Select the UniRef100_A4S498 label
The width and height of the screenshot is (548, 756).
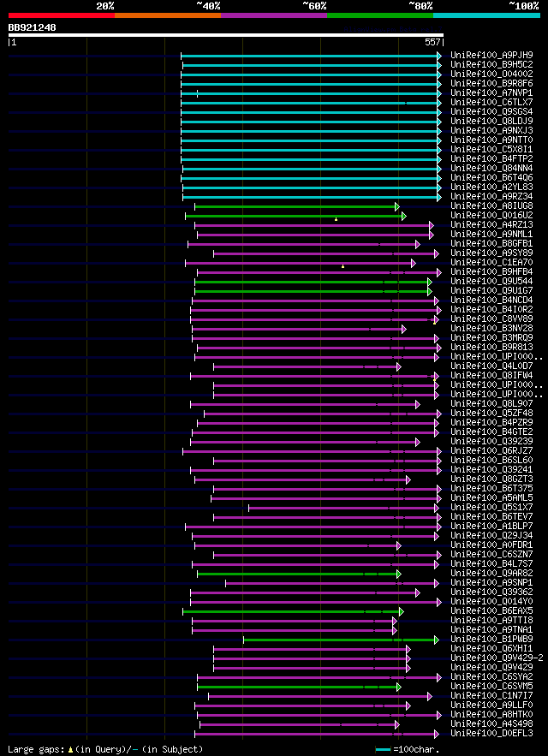click(491, 724)
